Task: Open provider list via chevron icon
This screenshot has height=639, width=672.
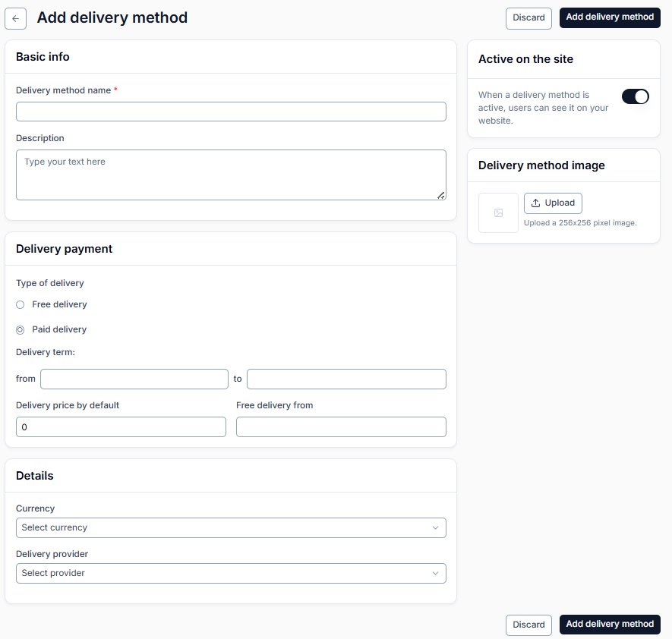Action: pos(435,573)
